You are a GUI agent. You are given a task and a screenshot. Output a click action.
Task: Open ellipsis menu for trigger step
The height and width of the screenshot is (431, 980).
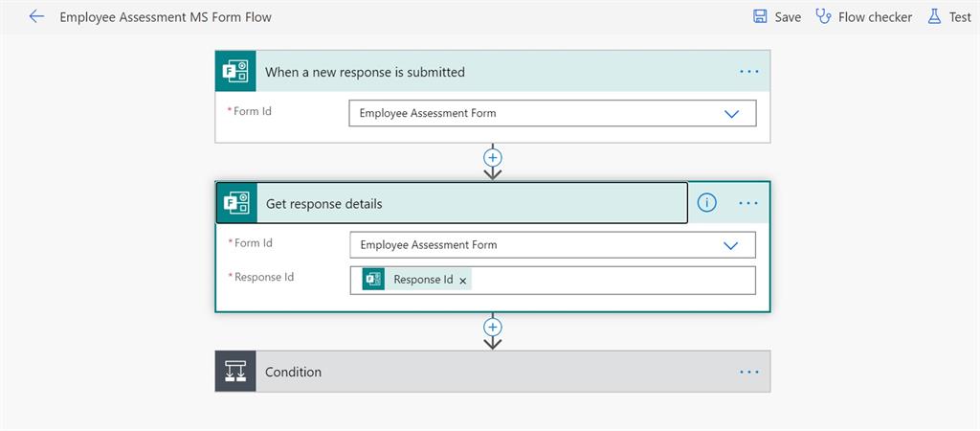[748, 72]
